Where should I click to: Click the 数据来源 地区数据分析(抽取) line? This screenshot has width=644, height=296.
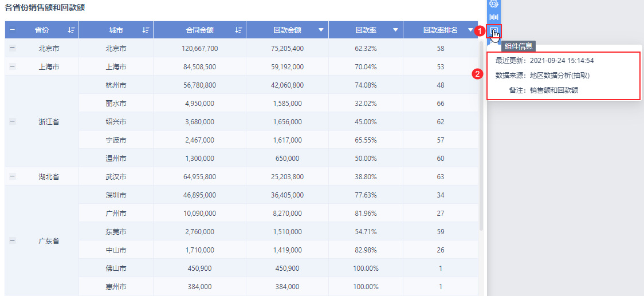pyautogui.click(x=543, y=76)
